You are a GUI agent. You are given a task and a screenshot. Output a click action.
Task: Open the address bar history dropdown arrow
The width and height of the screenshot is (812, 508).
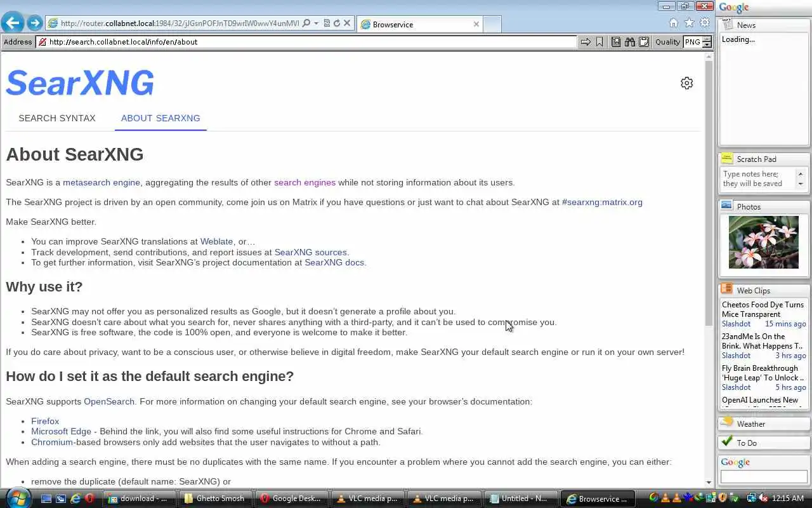pyautogui.click(x=316, y=23)
